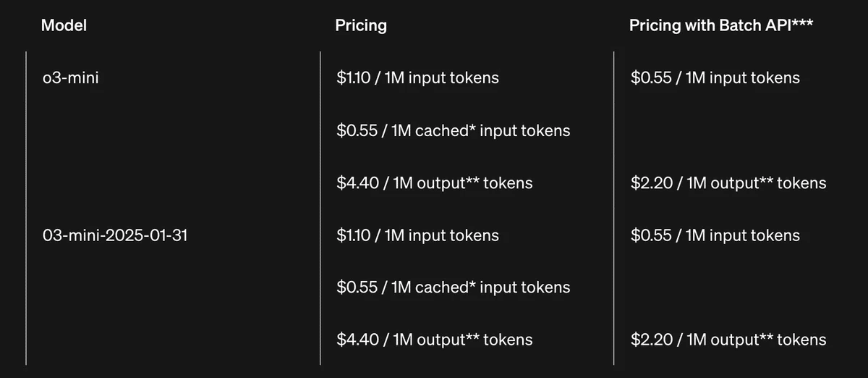Click o3-mini's $4.40 output tokens price
The width and height of the screenshot is (868, 378).
(x=434, y=183)
